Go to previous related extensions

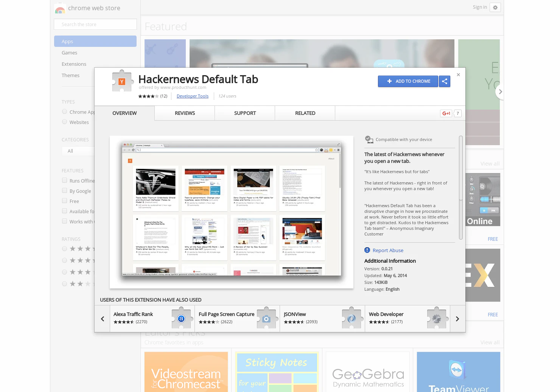tap(103, 319)
